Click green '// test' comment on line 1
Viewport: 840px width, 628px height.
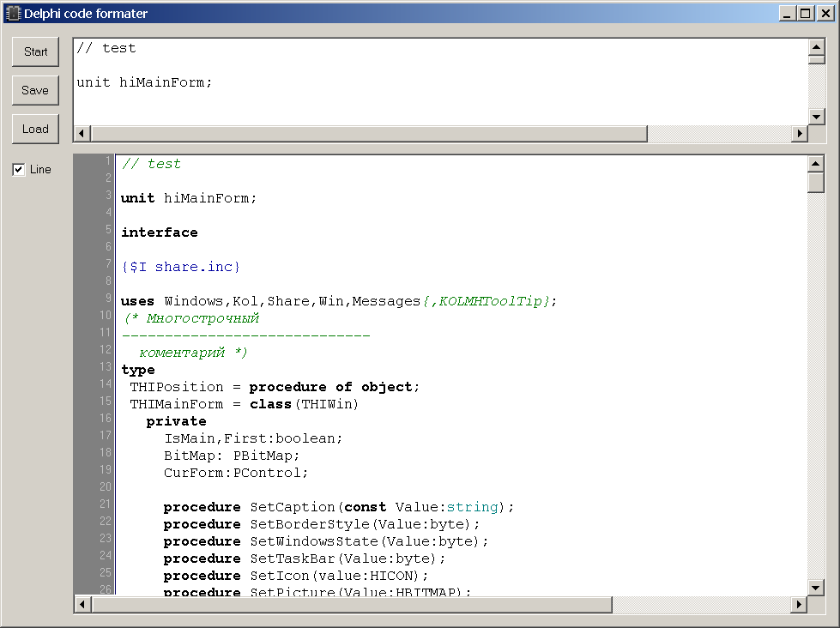pos(151,164)
